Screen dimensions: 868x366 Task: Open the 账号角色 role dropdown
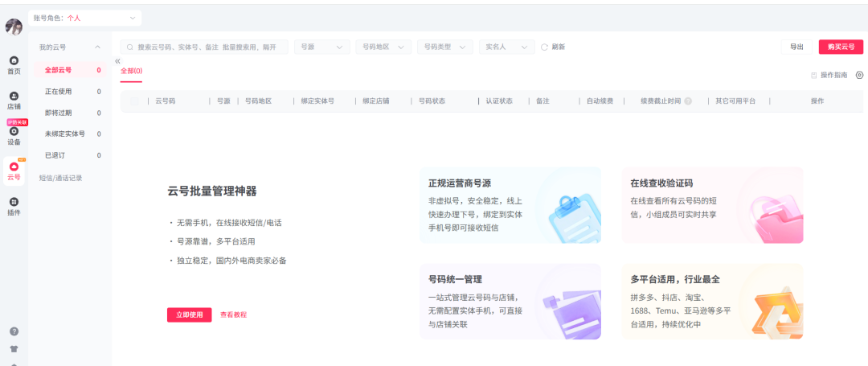click(84, 19)
